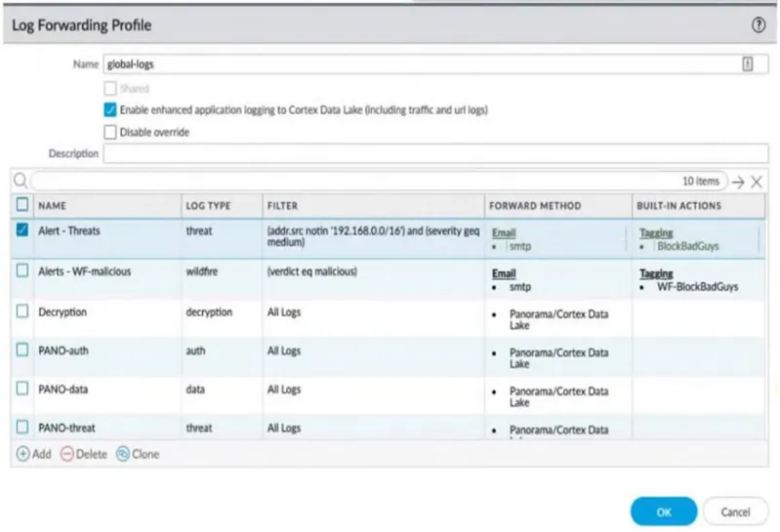This screenshot has height=532, width=780.
Task: Toggle the select-all checkbox in table header
Action: tap(21, 204)
